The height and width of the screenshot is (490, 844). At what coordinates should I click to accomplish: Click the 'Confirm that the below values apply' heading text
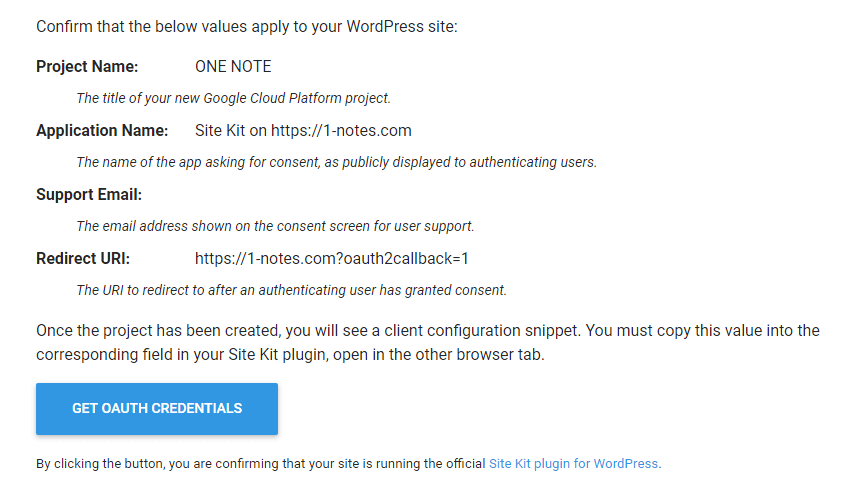[247, 26]
